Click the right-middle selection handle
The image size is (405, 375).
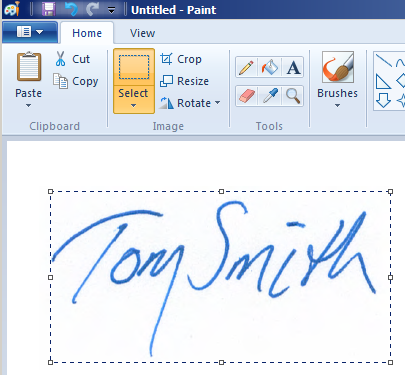391,277
